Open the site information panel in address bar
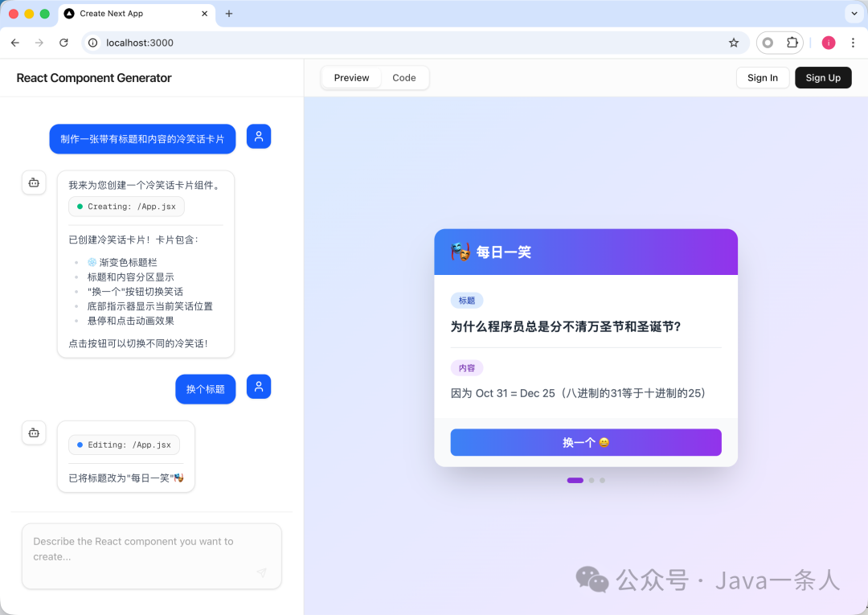This screenshot has height=615, width=868. pos(92,43)
